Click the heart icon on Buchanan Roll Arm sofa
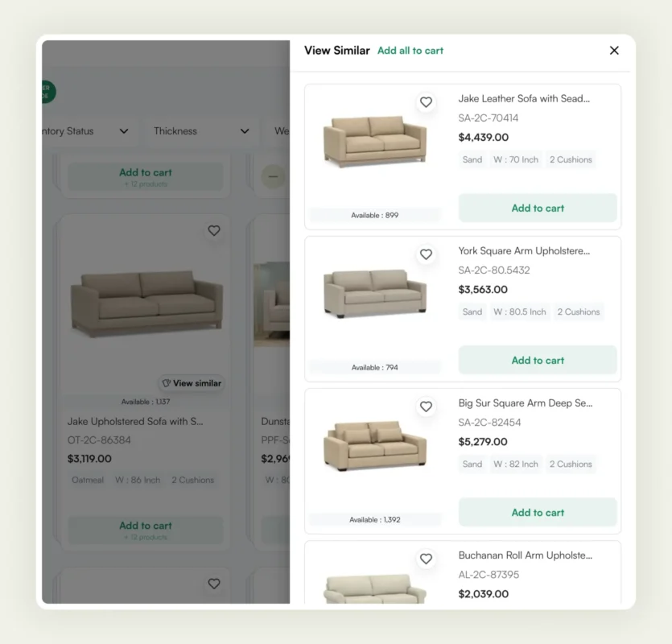The image size is (672, 644). [x=427, y=559]
